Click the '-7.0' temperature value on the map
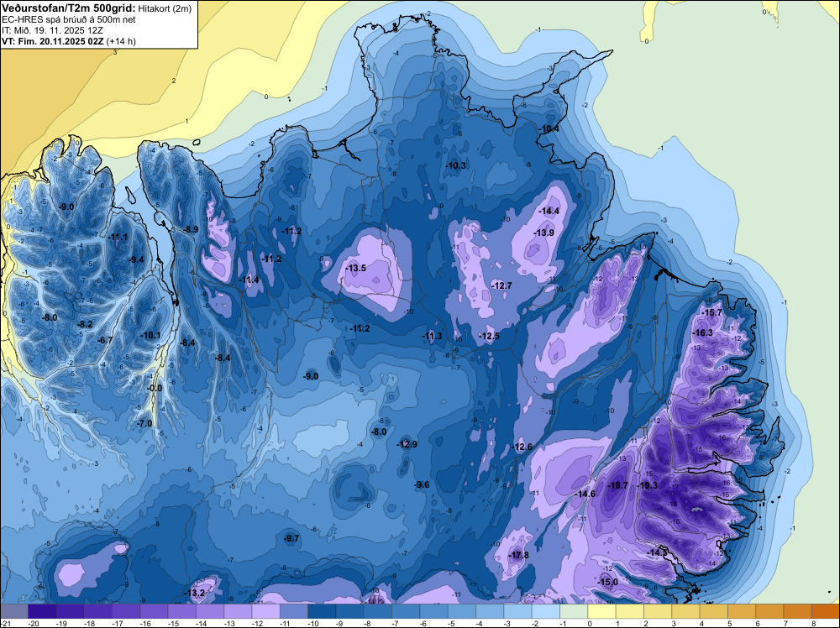This screenshot has width=840, height=628. click(x=144, y=423)
